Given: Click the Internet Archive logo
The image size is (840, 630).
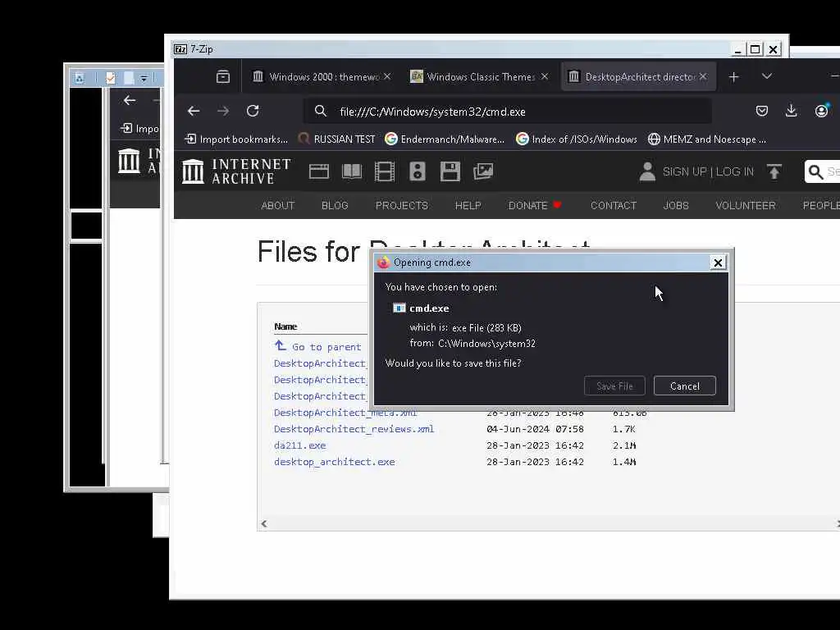Looking at the screenshot, I should pyautogui.click(x=235, y=171).
